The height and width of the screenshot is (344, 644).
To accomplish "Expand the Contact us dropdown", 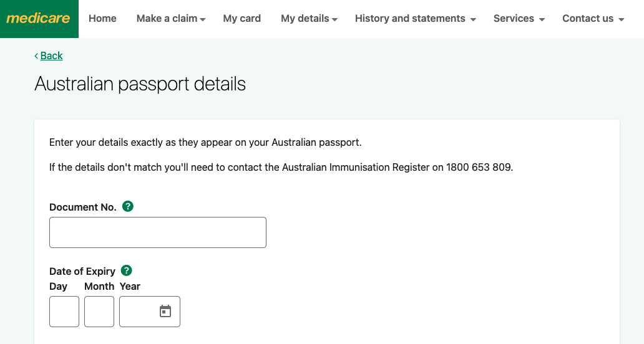I will [593, 19].
